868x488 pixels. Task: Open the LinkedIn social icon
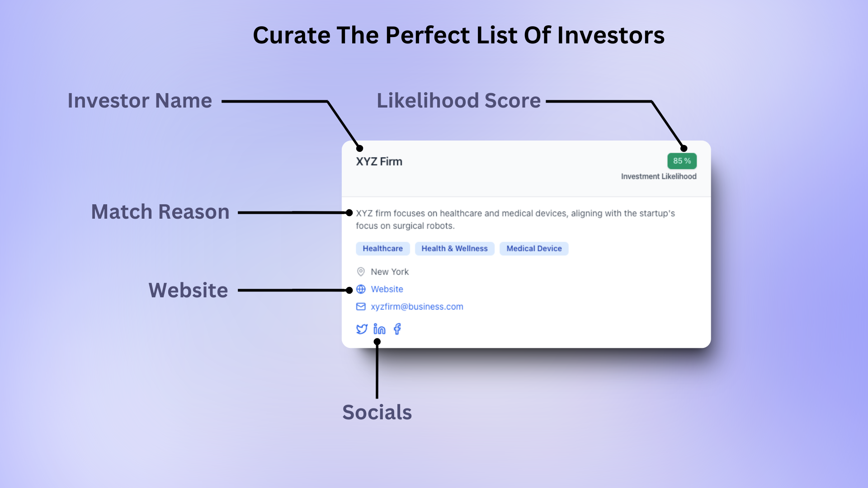coord(379,329)
